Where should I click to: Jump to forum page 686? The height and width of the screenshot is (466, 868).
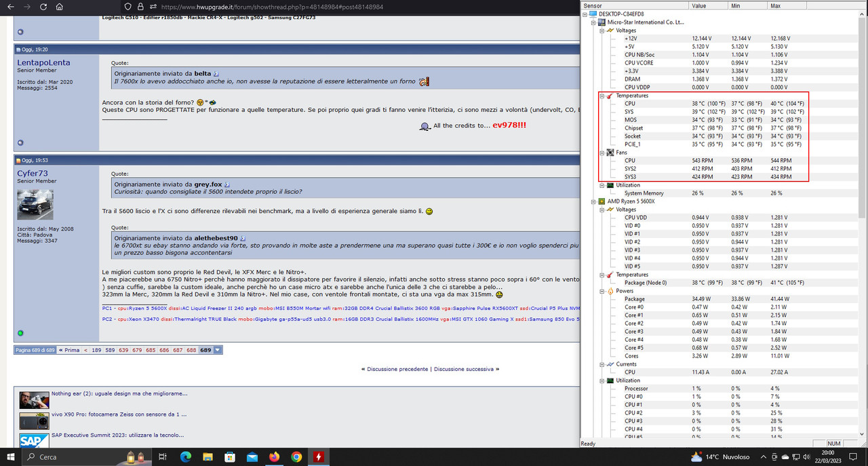point(164,350)
